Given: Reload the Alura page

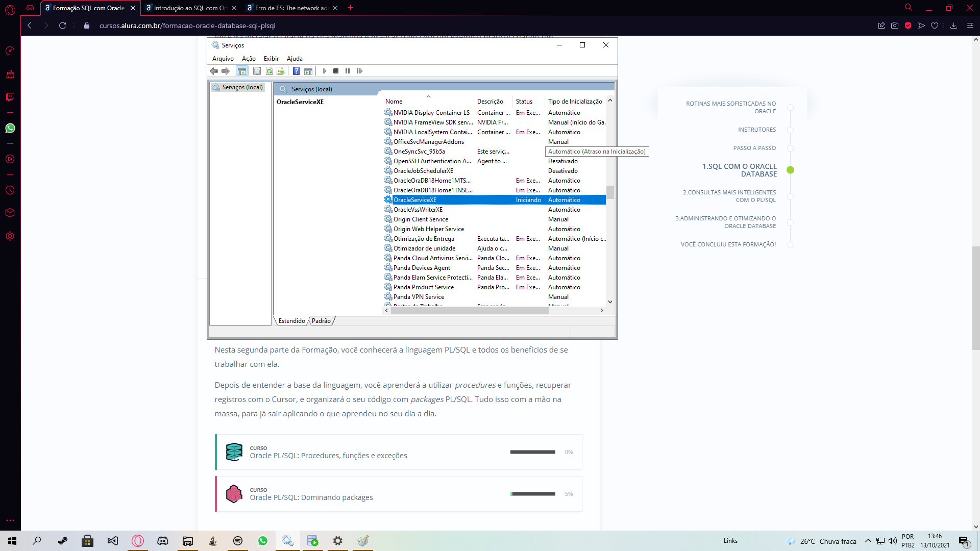Looking at the screenshot, I should click(x=62, y=26).
